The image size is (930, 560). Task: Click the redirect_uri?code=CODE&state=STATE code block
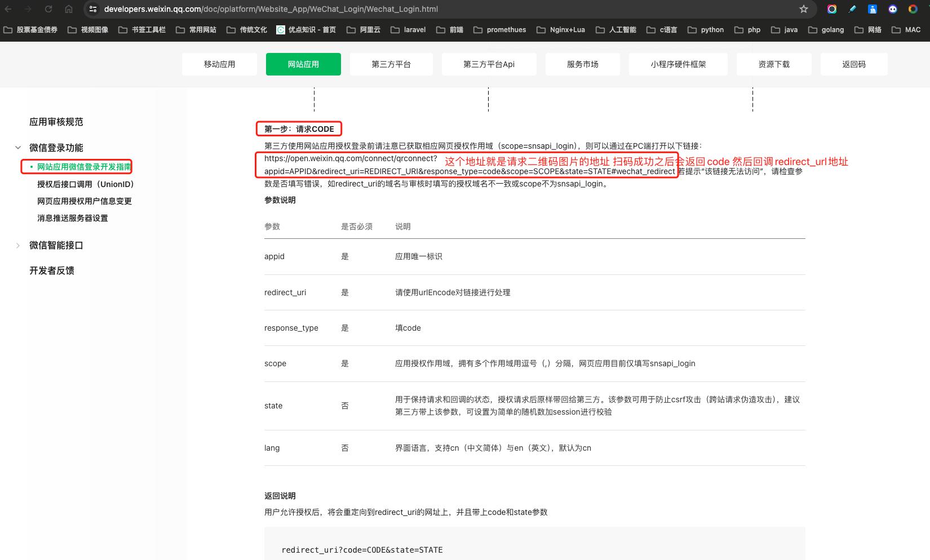tap(535, 544)
